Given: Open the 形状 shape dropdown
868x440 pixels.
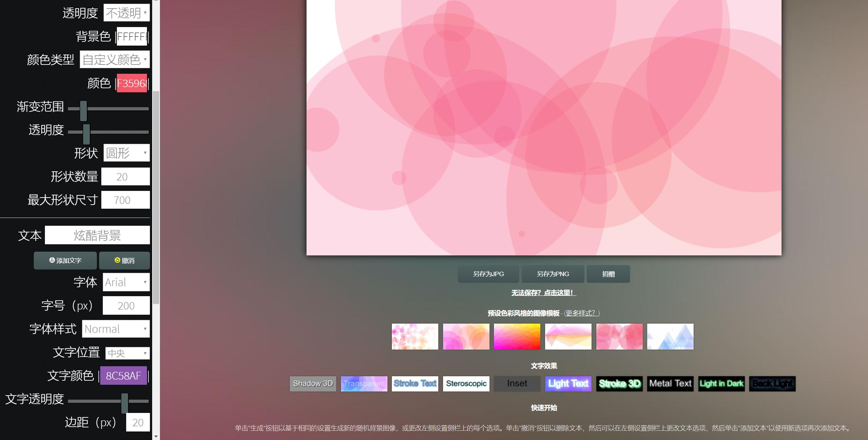Looking at the screenshot, I should 127,153.
